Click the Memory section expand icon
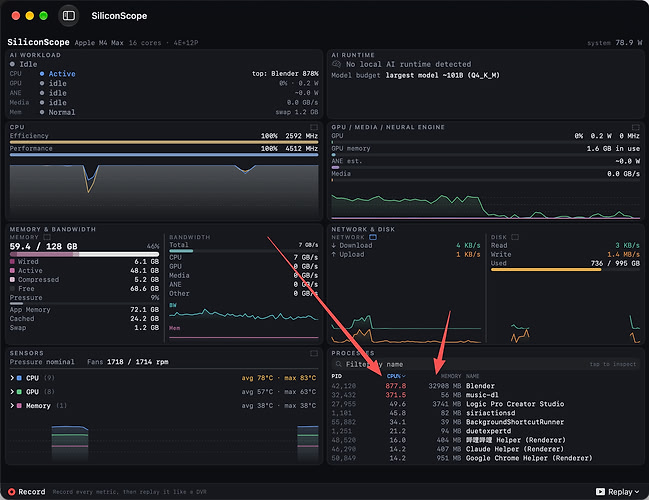649x500 pixels. [47, 237]
